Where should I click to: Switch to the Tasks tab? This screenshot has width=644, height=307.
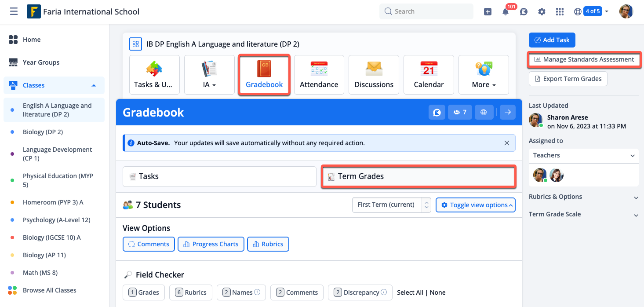click(x=219, y=176)
